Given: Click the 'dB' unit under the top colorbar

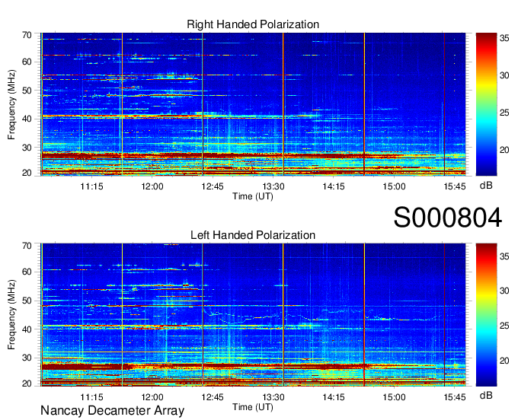Looking at the screenshot, I should [x=486, y=186].
